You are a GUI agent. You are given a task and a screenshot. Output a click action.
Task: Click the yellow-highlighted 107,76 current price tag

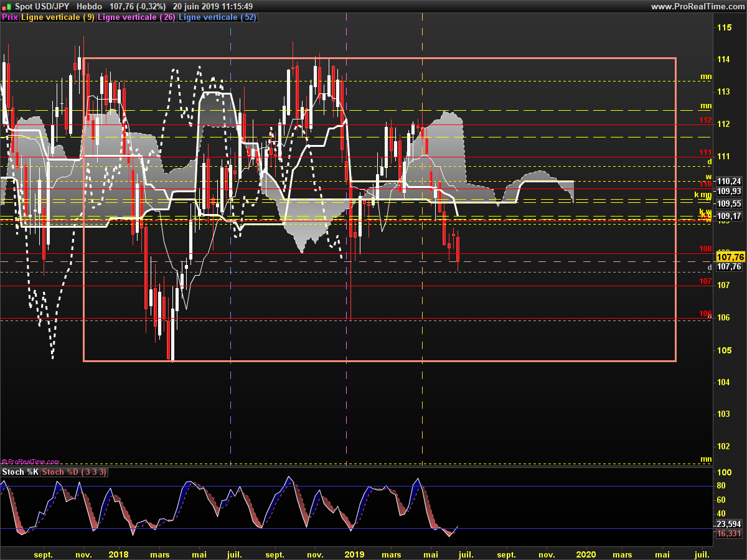coord(731,256)
